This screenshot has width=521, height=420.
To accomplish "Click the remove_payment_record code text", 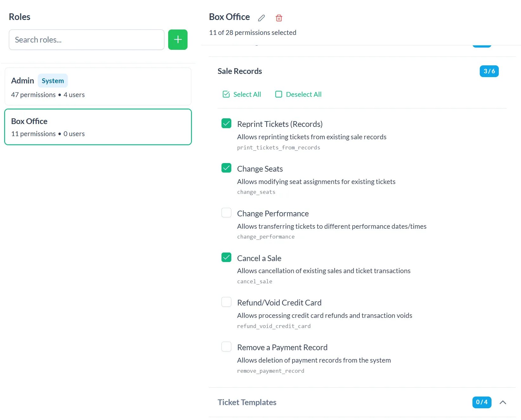I will tap(271, 371).
